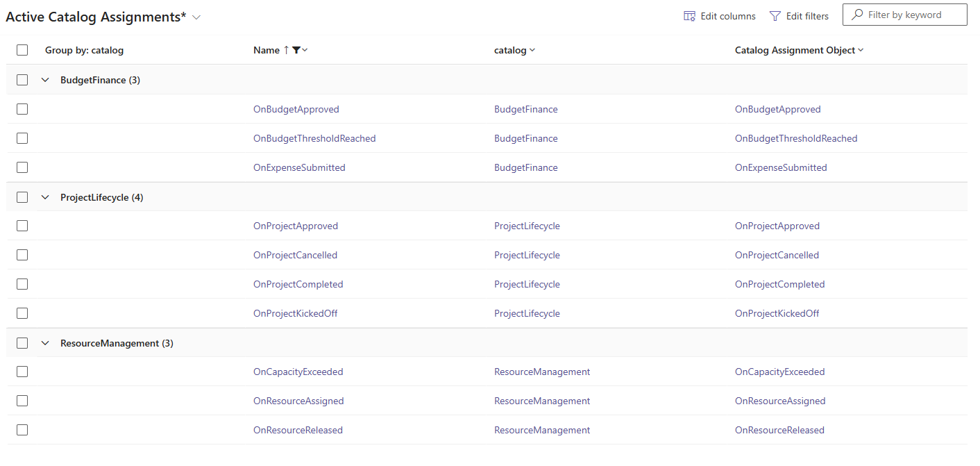This screenshot has width=980, height=466.
Task: Click the ProjectLifecycle catalog link on OnProjectKickedOff
Action: point(527,313)
